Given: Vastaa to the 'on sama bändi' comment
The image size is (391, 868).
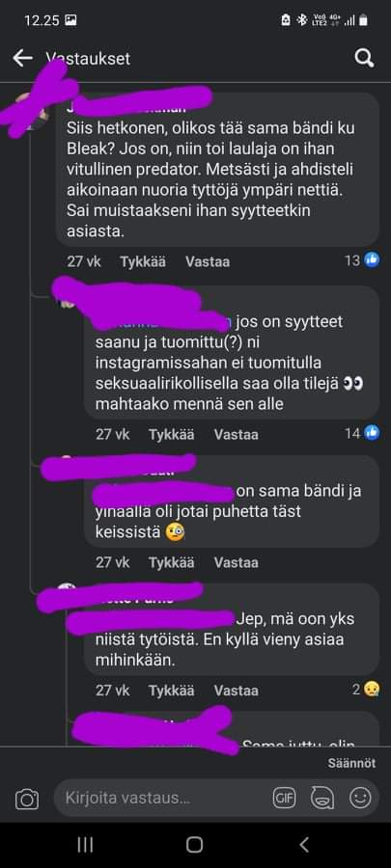Looking at the screenshot, I should (236, 562).
